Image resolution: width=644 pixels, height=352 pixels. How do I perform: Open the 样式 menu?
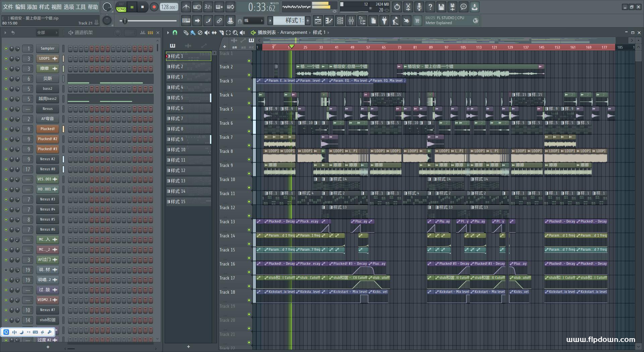(x=44, y=7)
